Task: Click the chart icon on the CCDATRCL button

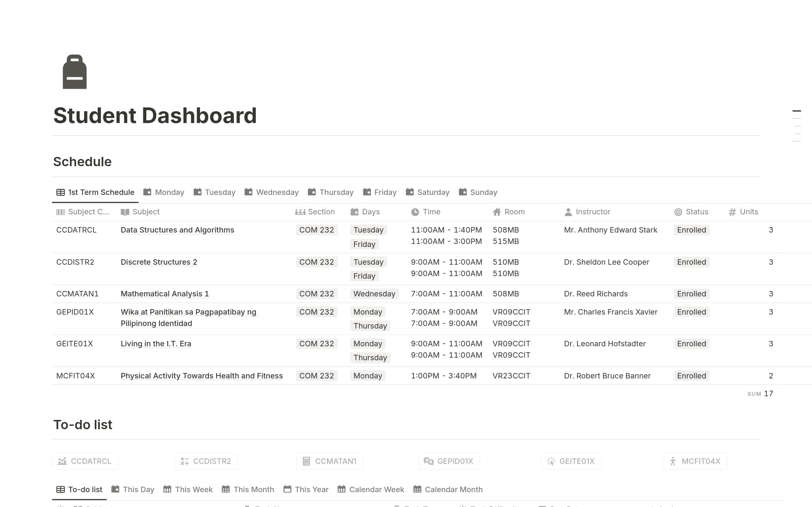Action: (63, 461)
